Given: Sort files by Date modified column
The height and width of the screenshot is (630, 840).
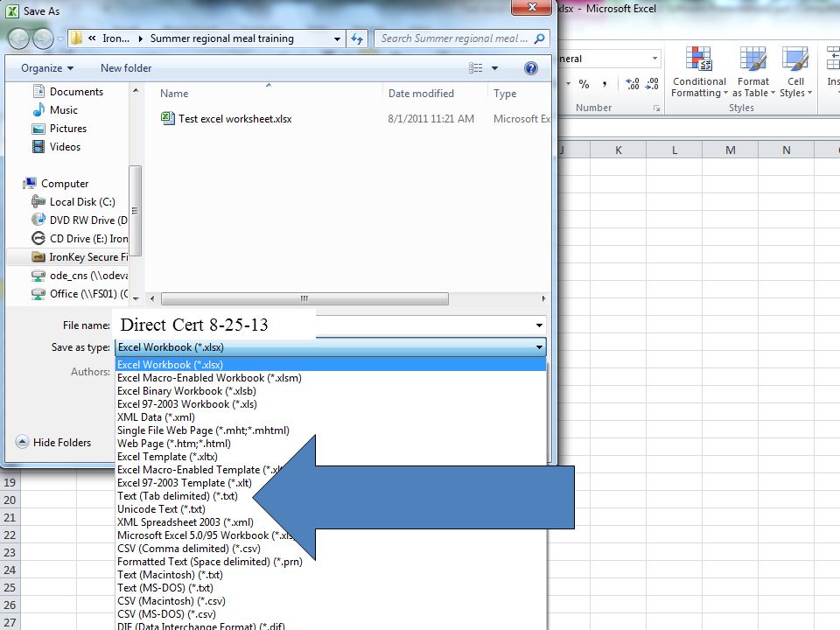Looking at the screenshot, I should [x=421, y=94].
